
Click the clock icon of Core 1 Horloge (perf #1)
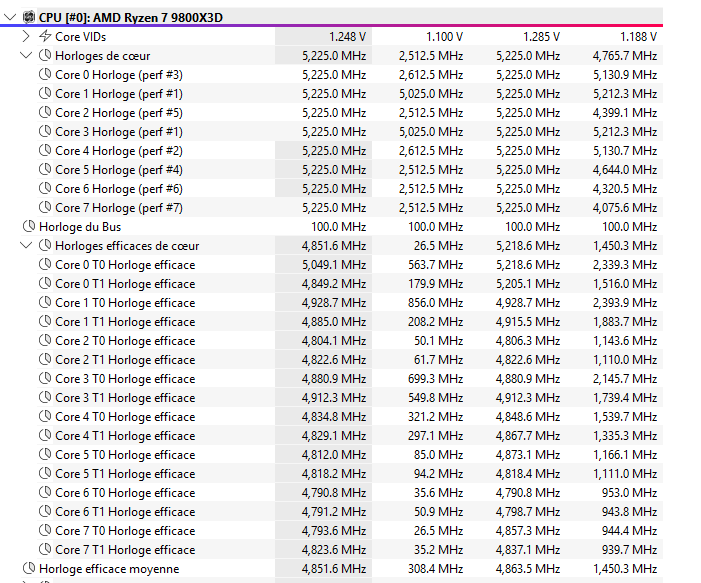(45, 93)
